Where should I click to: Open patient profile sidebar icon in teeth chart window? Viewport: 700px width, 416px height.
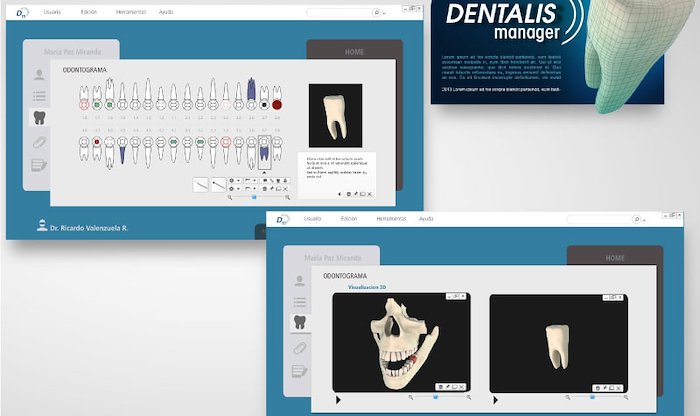coord(39,75)
